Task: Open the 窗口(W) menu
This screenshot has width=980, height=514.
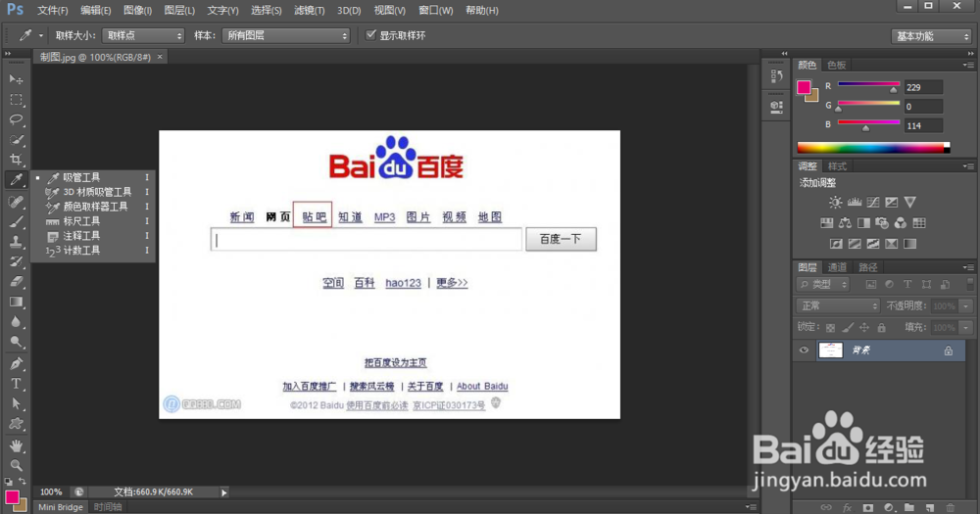Action: coord(436,11)
